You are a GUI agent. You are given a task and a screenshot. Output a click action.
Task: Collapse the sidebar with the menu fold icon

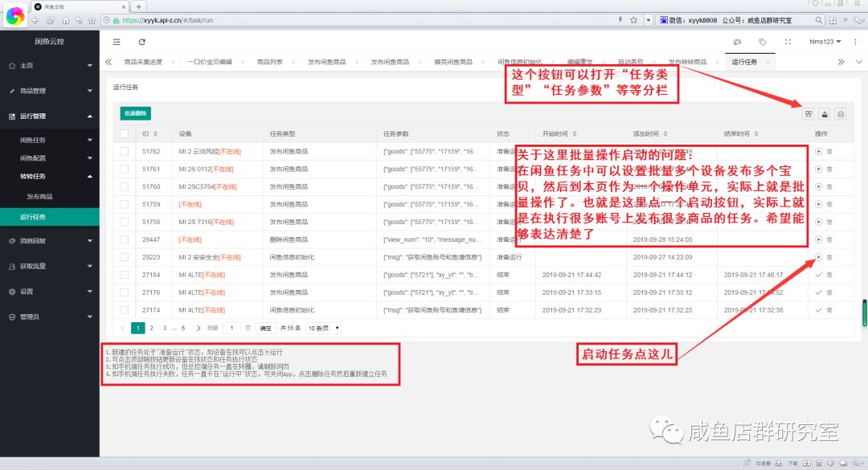coord(117,42)
